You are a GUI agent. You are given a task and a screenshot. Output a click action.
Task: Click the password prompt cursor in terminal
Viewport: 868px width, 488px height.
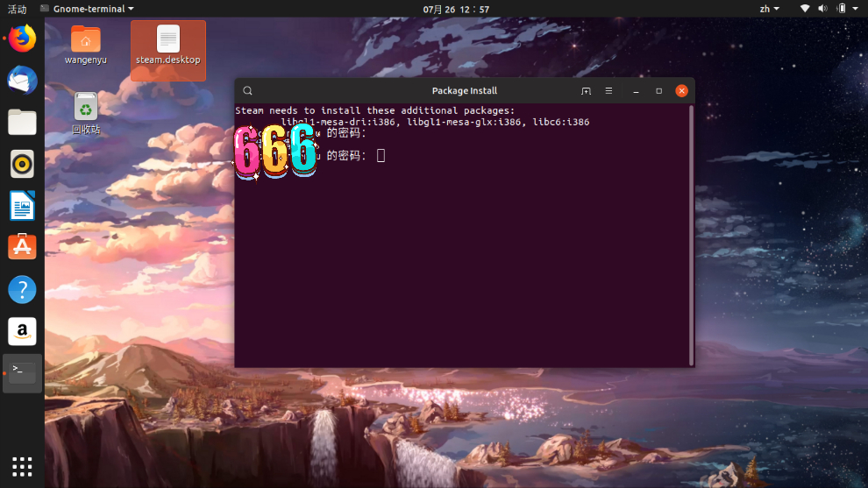coord(381,155)
